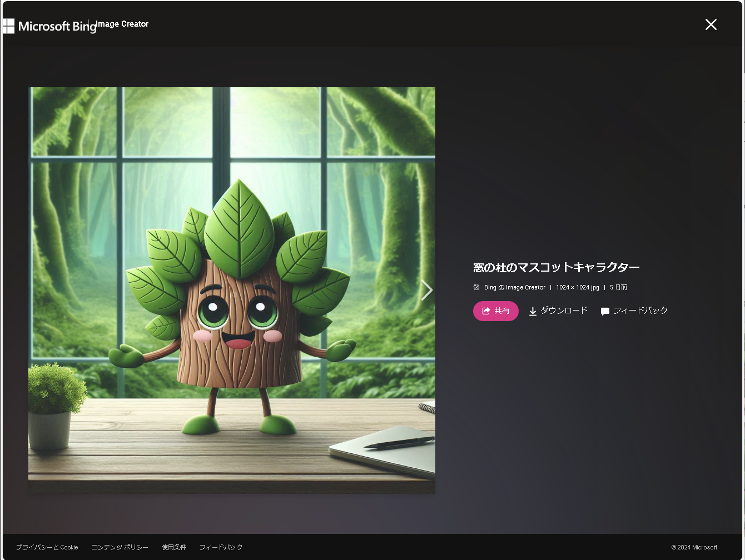Screen dimensions: 745x560
Task: Click the feedback speech-bubble icon
Action: click(604, 311)
